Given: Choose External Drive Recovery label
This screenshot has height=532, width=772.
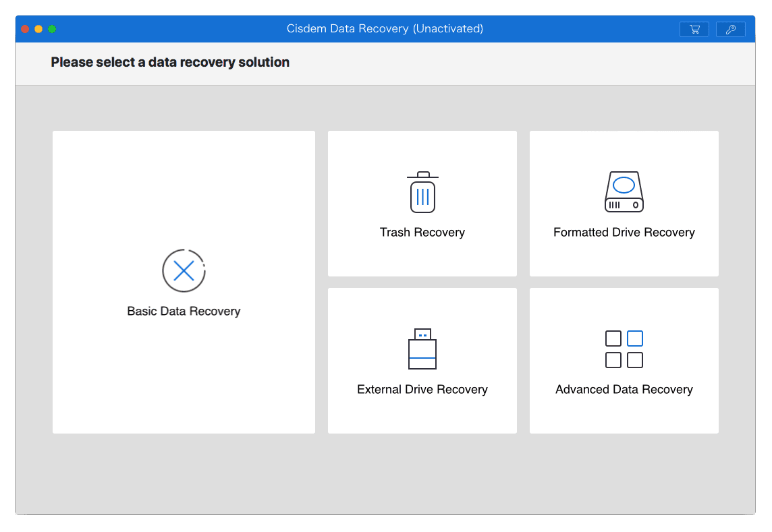Looking at the screenshot, I should [x=422, y=389].
